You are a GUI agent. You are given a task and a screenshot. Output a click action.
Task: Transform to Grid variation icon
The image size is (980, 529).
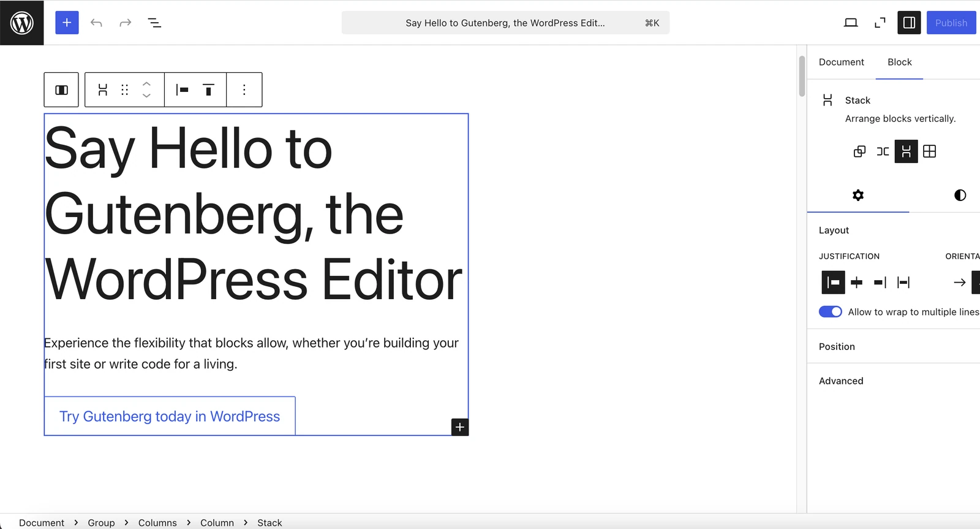click(929, 151)
